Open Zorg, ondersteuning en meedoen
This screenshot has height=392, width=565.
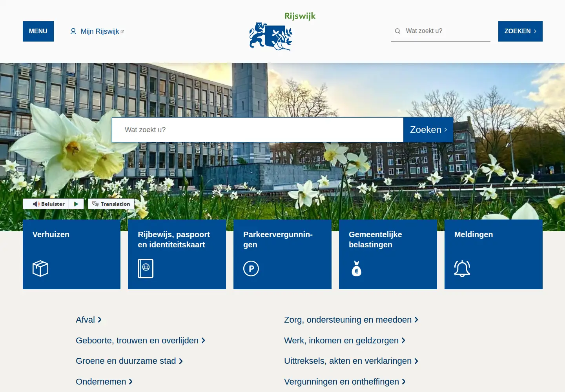351,320
